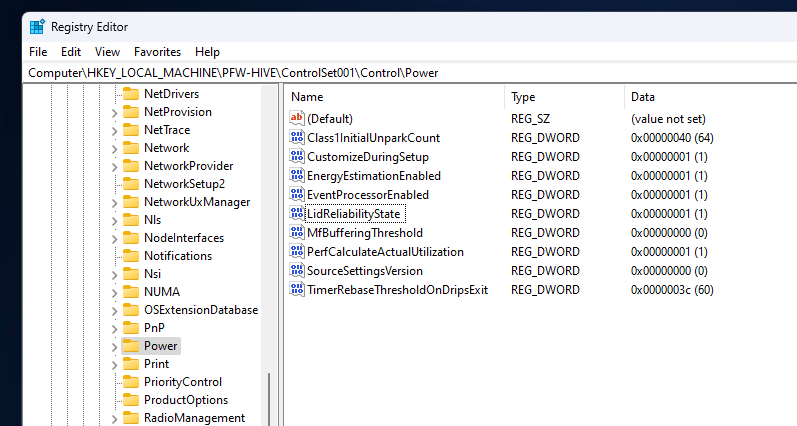Click the tree pane vertical scrollbar thumb
This screenshot has width=797, height=426.
coord(269,400)
